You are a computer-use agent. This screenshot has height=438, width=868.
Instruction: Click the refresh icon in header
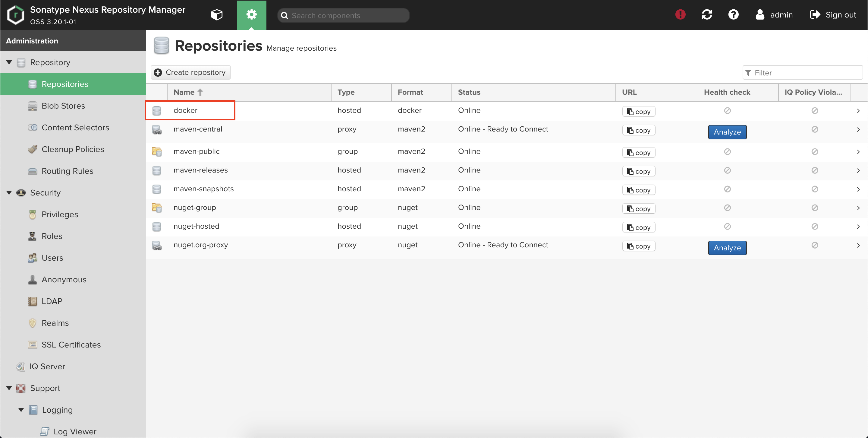click(x=706, y=15)
